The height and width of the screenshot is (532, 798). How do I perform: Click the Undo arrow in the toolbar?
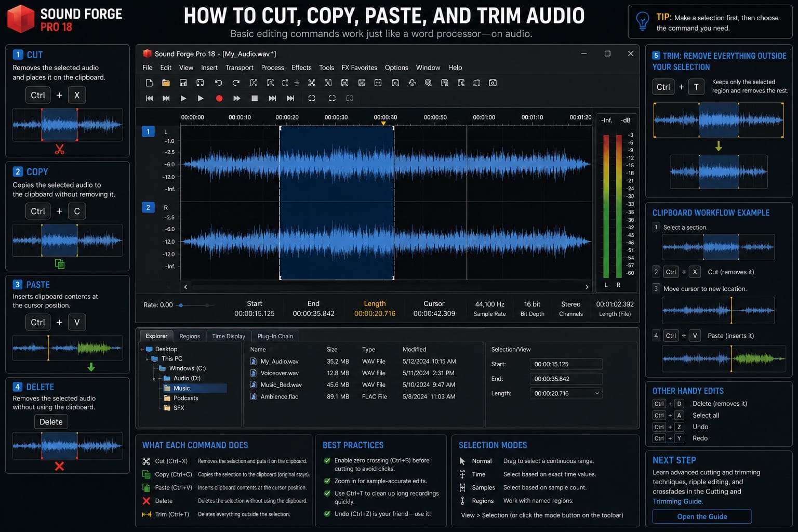218,83
